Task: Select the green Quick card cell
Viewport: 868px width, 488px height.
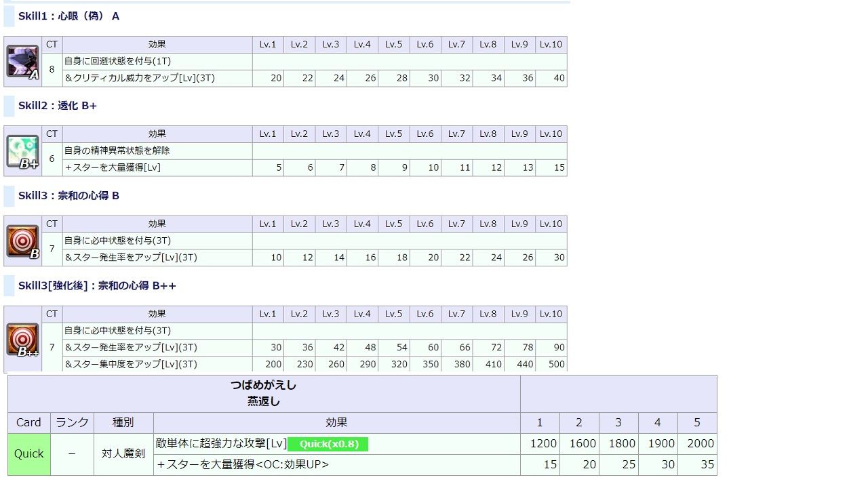Action: click(x=29, y=454)
